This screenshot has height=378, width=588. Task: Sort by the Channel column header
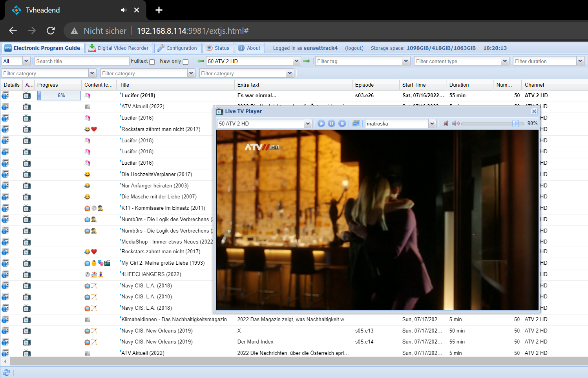pos(554,85)
